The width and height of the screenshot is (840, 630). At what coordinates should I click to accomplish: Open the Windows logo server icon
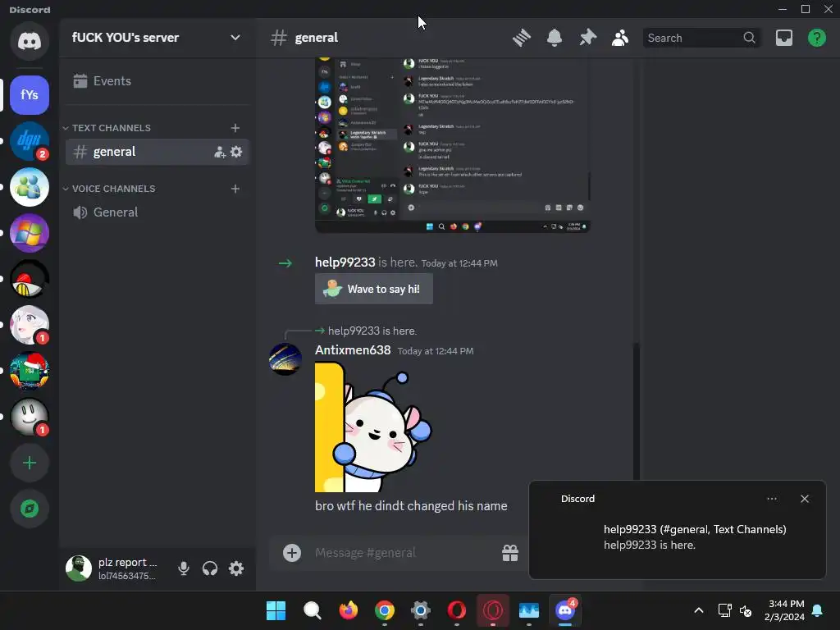pyautogui.click(x=30, y=233)
